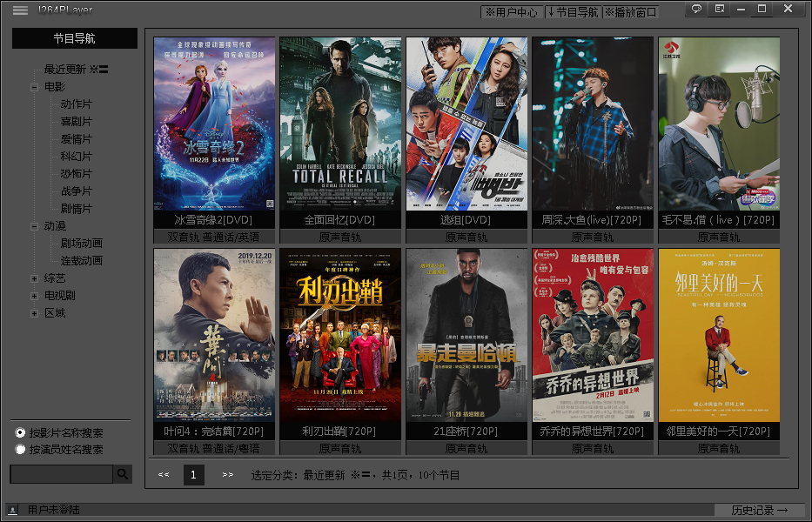Click the 21座桥[720P] title label

point(466,432)
